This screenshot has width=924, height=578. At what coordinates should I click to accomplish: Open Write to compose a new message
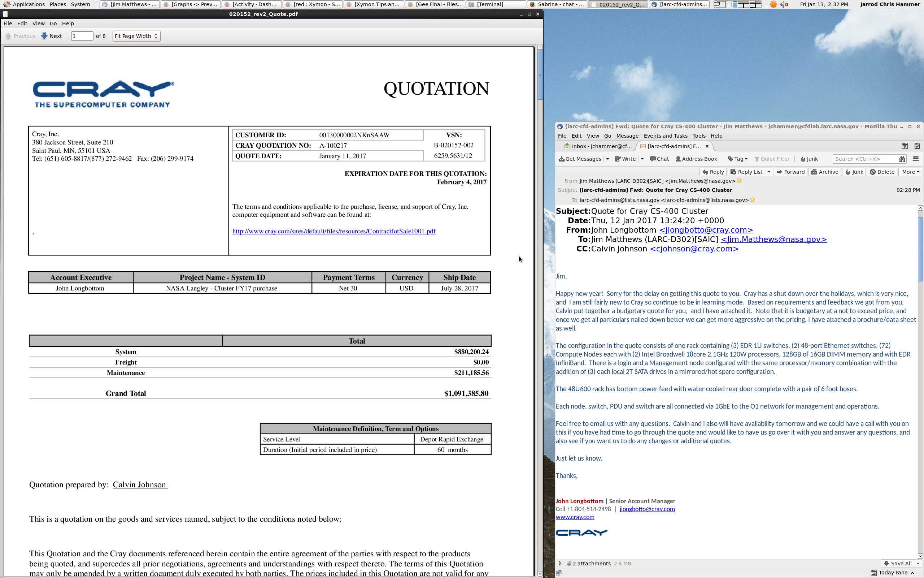pos(626,159)
